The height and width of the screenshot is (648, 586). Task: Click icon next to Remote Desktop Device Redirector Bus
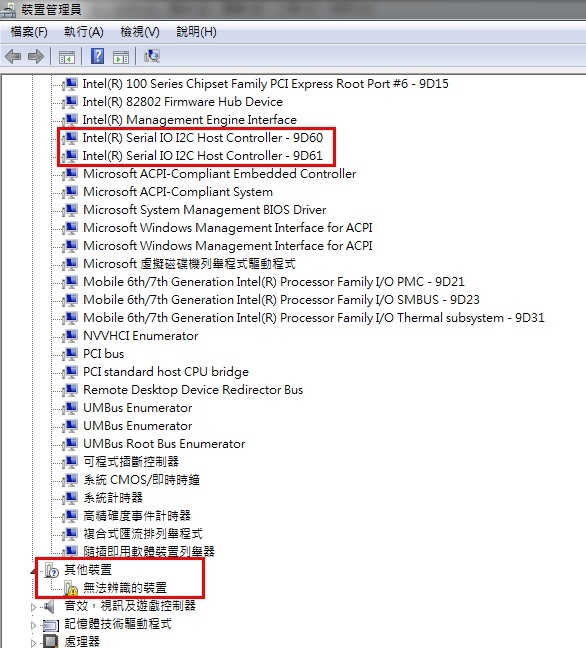coord(71,390)
